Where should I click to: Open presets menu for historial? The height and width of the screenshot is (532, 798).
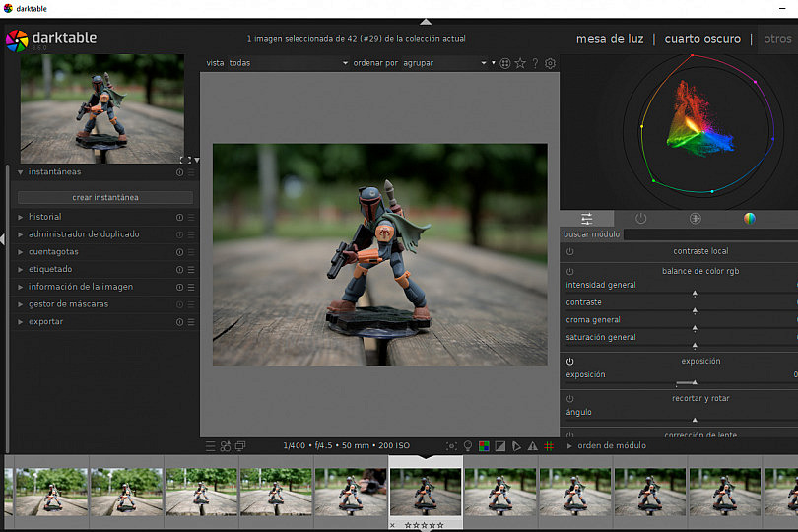[191, 218]
